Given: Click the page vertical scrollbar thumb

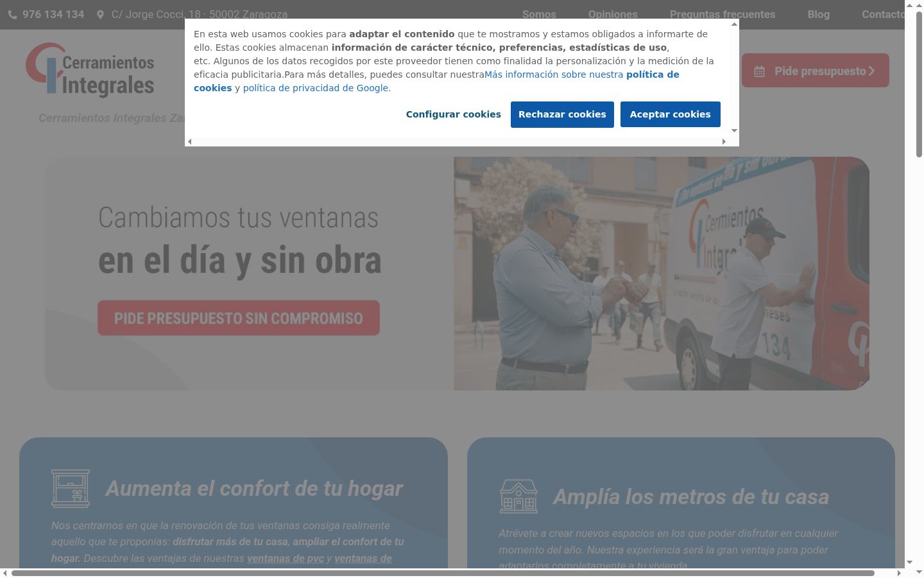Looking at the screenshot, I should (x=919, y=83).
